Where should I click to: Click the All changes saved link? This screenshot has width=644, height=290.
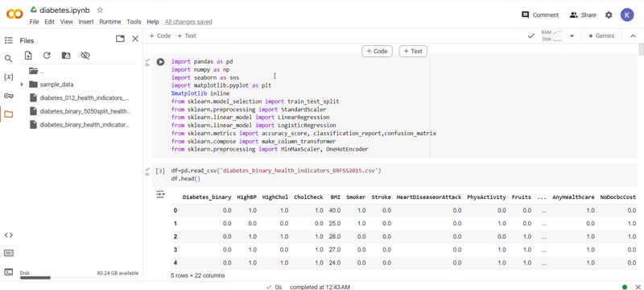(188, 22)
